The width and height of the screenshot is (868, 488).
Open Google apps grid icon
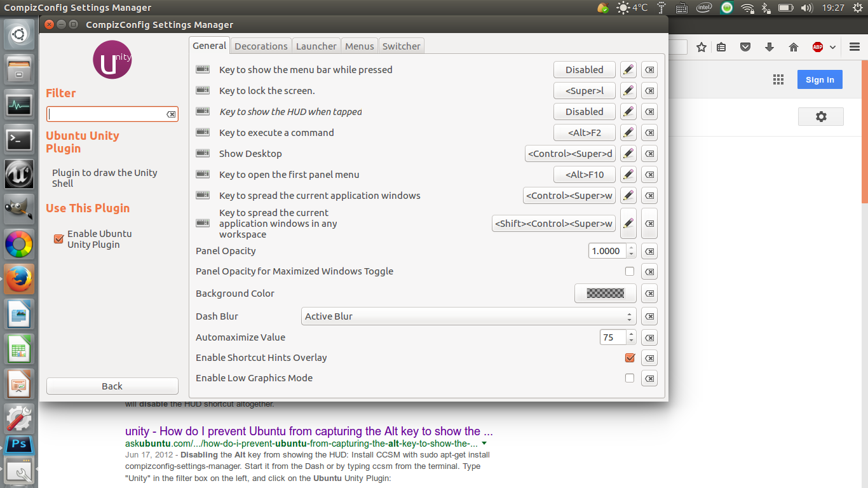778,79
